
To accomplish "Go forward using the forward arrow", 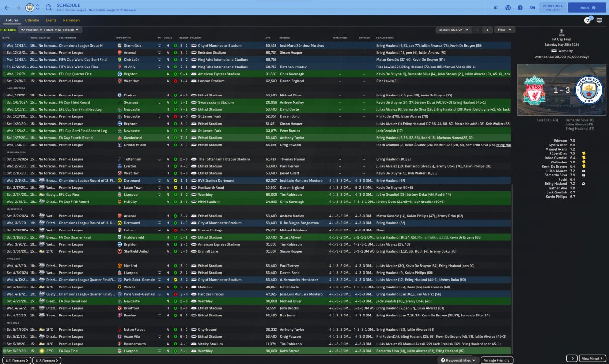I will (x=18, y=8).
